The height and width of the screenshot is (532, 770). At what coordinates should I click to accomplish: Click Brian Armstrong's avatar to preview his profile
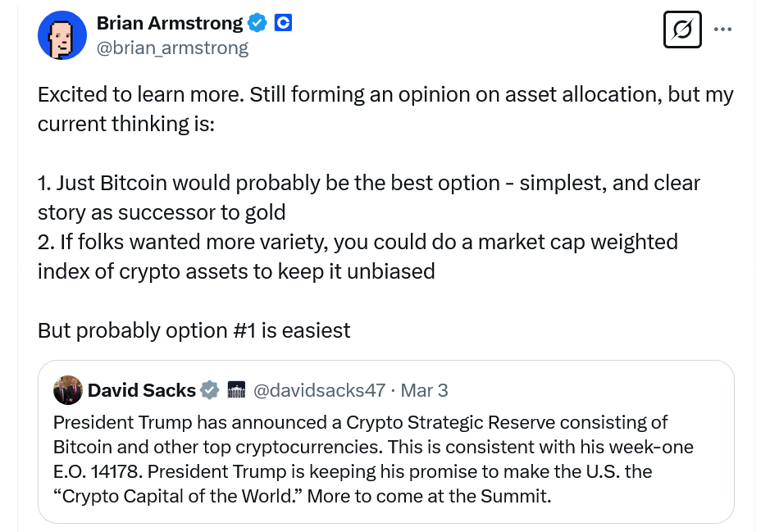click(62, 35)
